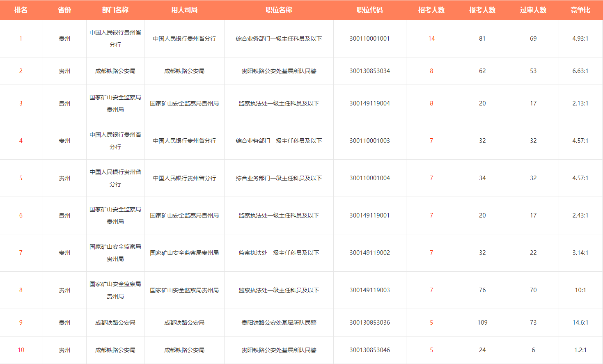Select rank number 6 in 排名 column
603x364 pixels.
coord(21,215)
